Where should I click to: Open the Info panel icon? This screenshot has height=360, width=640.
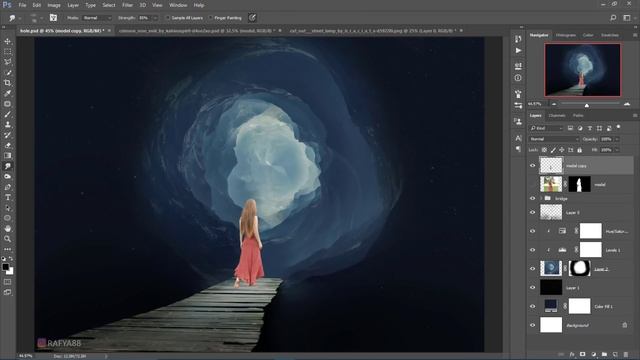tap(518, 78)
